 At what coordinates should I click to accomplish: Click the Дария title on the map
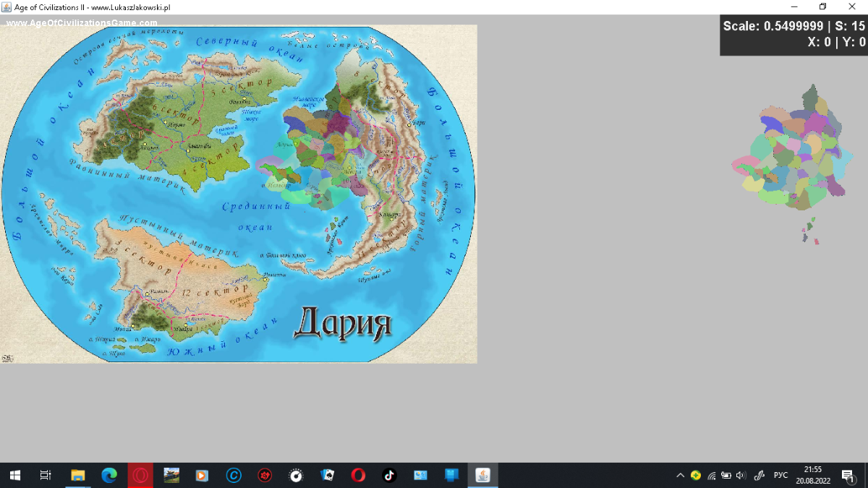click(x=342, y=322)
